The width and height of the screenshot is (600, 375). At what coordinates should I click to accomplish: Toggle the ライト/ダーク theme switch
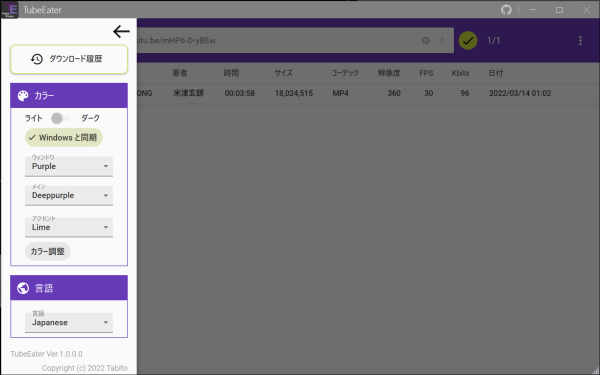click(x=60, y=118)
